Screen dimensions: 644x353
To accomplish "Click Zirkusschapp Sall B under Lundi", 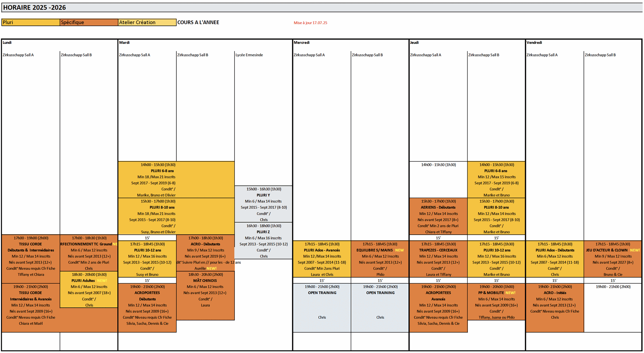I will pyautogui.click(x=76, y=55).
